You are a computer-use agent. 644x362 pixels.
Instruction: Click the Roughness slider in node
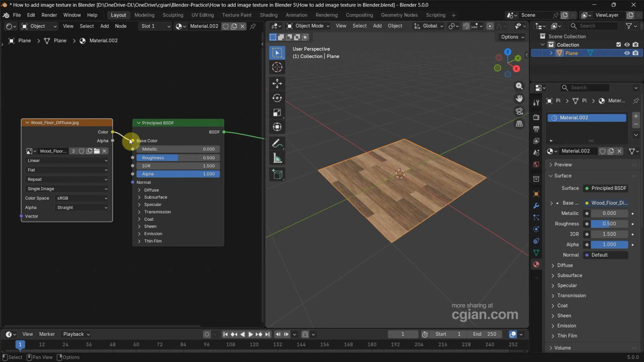point(178,158)
